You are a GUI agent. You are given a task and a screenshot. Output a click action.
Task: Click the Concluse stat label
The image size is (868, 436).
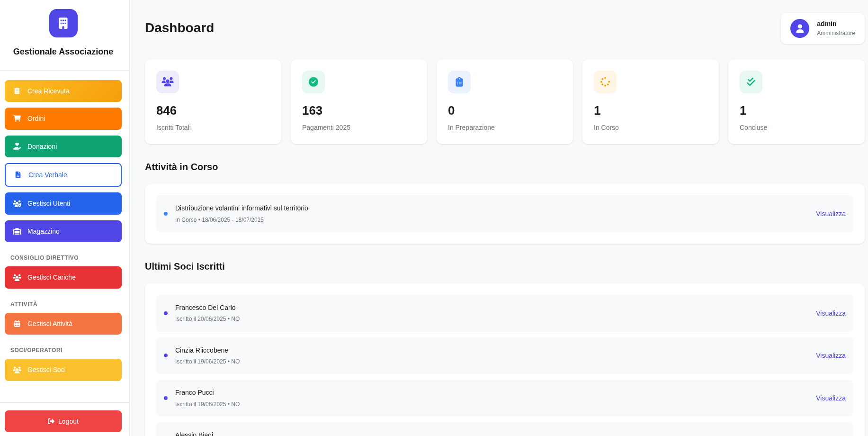[753, 127]
